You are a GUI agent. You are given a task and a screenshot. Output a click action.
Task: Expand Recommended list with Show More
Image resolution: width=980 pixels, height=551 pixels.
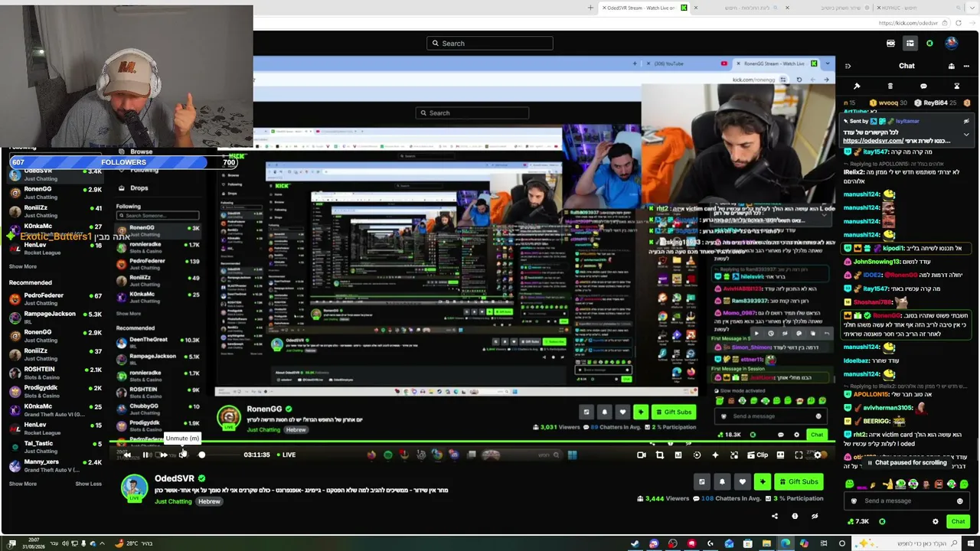23,484
